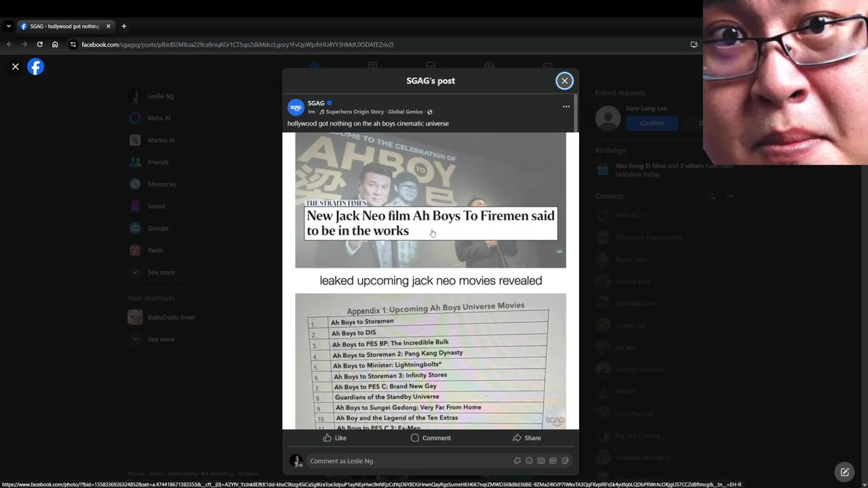Open the sticker picker in comment box
Viewport: 868px width, 488px height.
click(x=565, y=461)
